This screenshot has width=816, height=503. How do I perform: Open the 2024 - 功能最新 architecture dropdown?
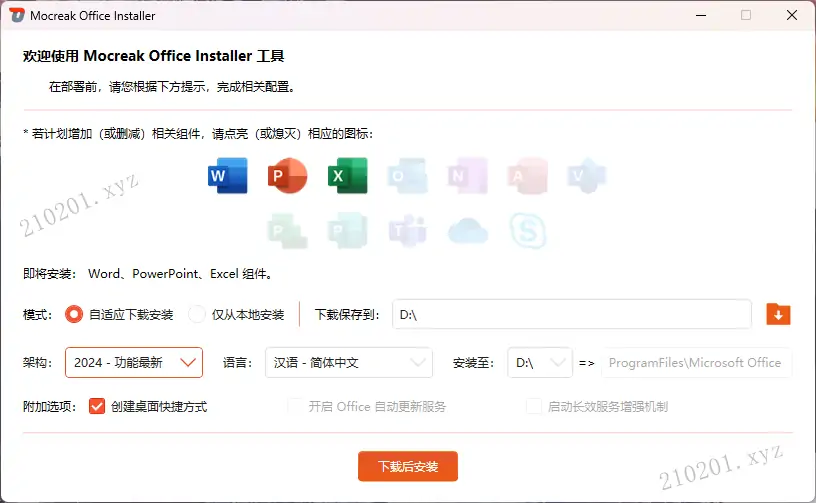[134, 363]
